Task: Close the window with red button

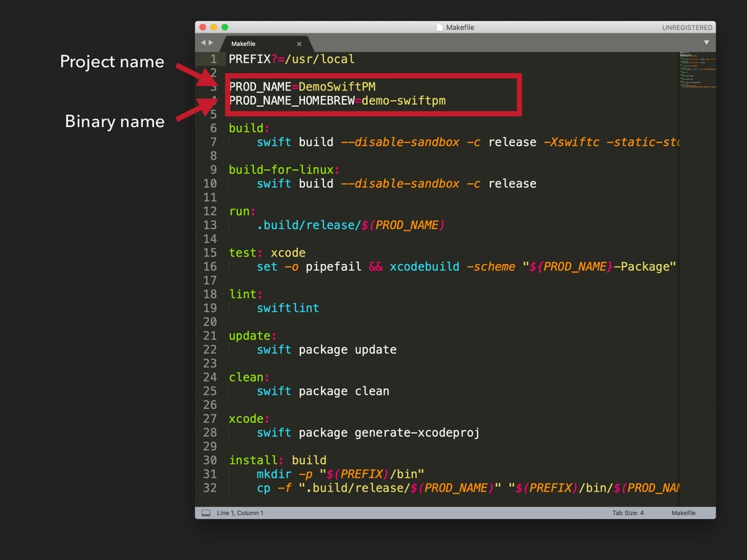Action: 203,27
